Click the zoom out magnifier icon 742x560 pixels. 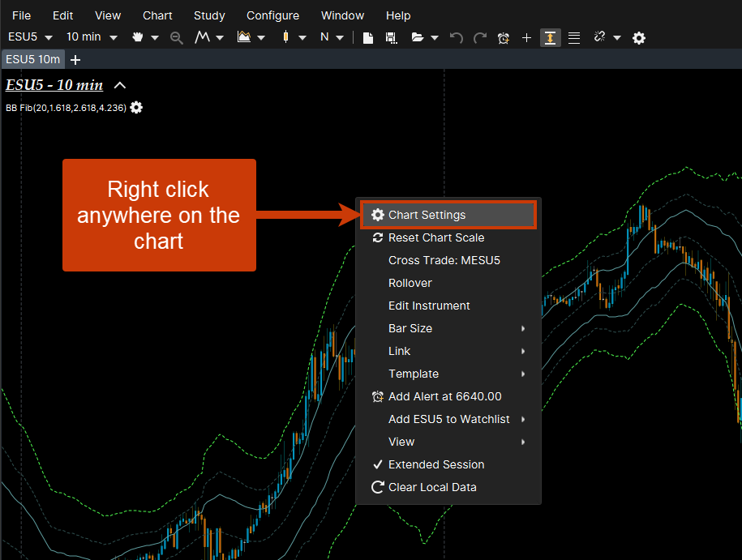click(x=177, y=37)
